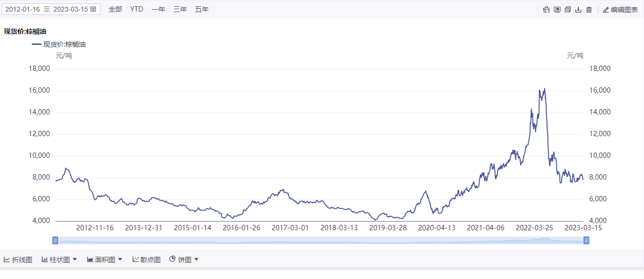
Task: Select the 全部 time range tab
Action: 115,9
